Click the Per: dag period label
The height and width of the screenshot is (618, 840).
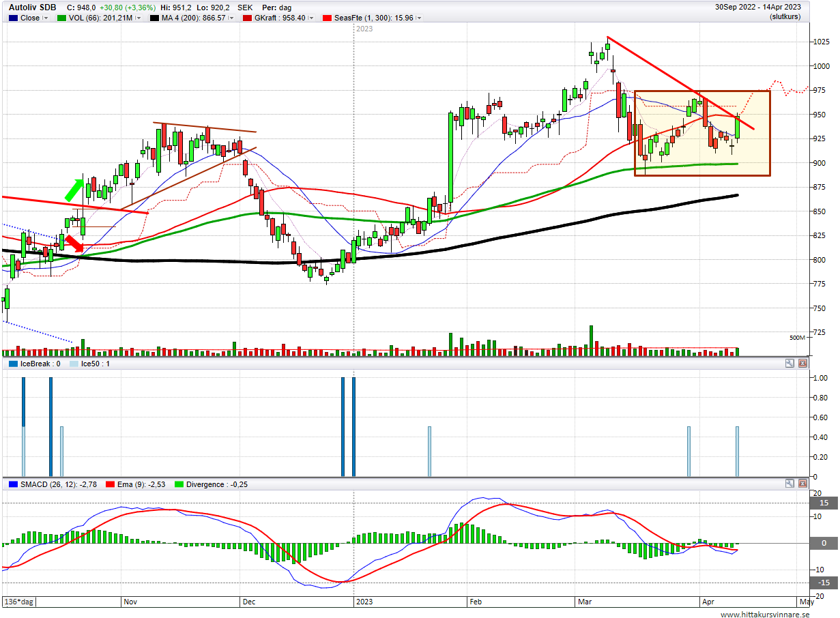click(276, 8)
